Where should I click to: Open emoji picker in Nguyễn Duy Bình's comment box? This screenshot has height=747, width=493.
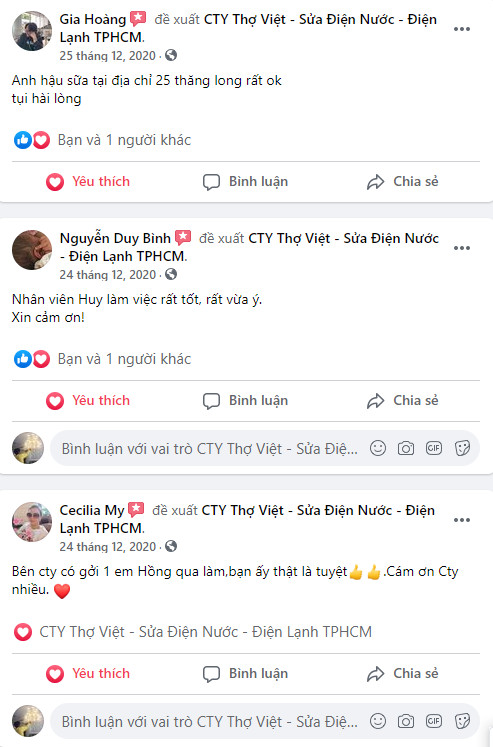click(x=378, y=448)
